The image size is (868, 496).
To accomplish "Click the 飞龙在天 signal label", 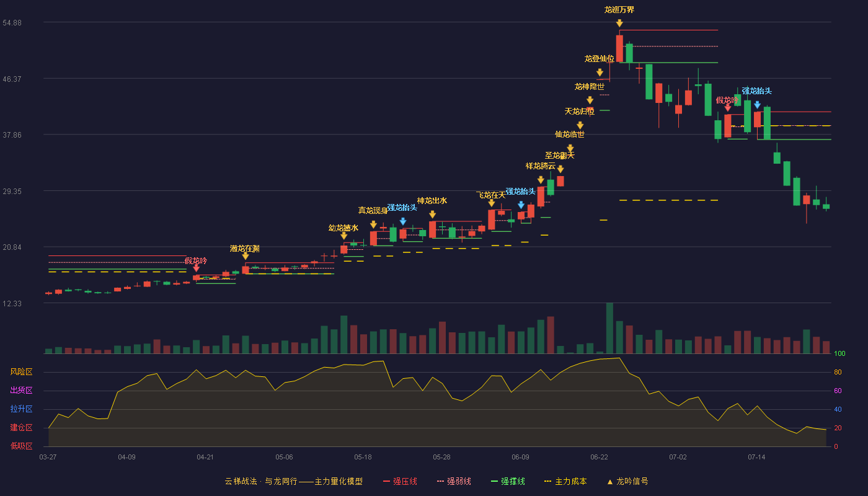I will coord(492,195).
